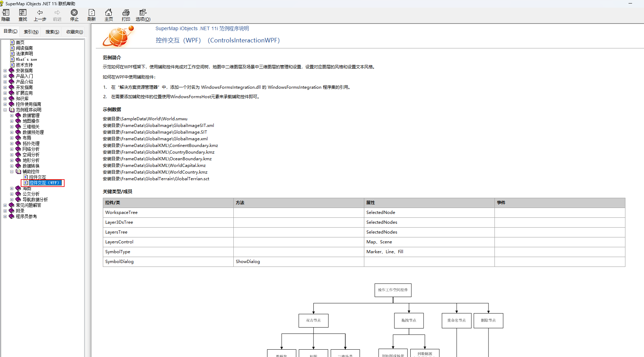Click the 拓扑处理 book icon
The width and height of the screenshot is (644, 357).
18,143
